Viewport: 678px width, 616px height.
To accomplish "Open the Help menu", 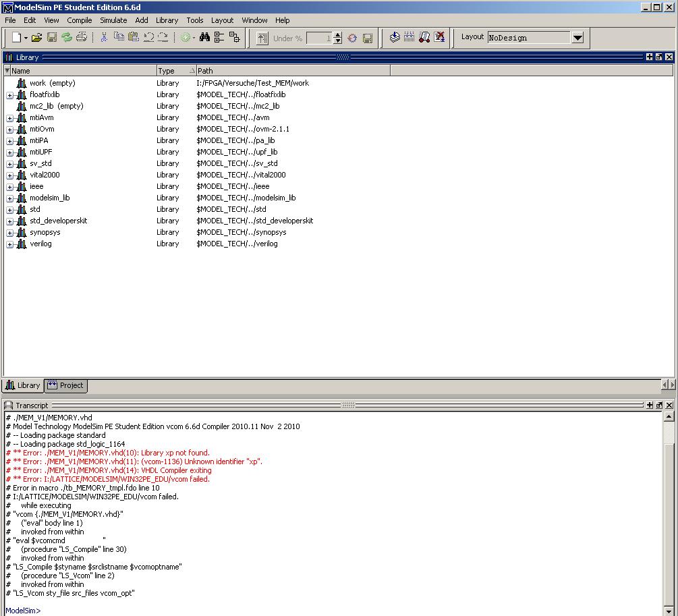I will click(x=283, y=20).
